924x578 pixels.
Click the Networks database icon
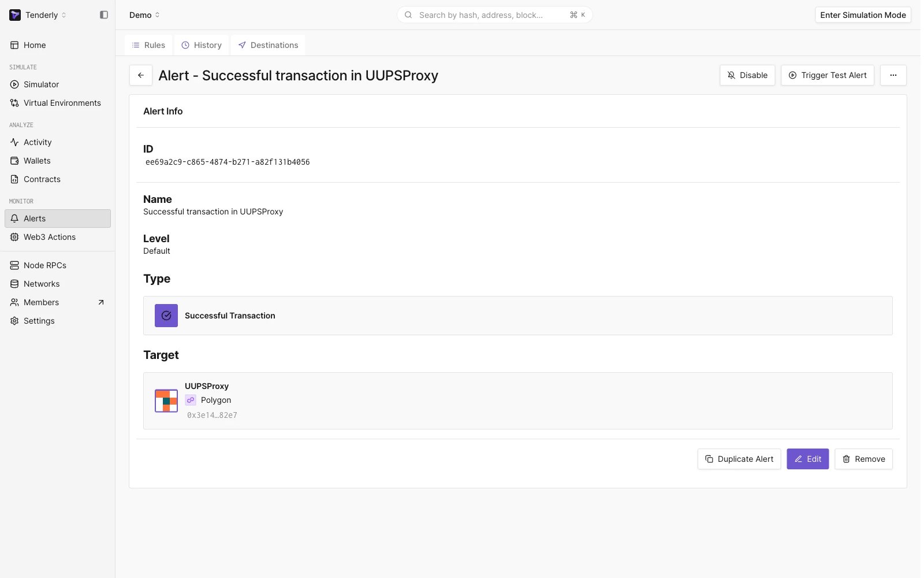coord(14,284)
